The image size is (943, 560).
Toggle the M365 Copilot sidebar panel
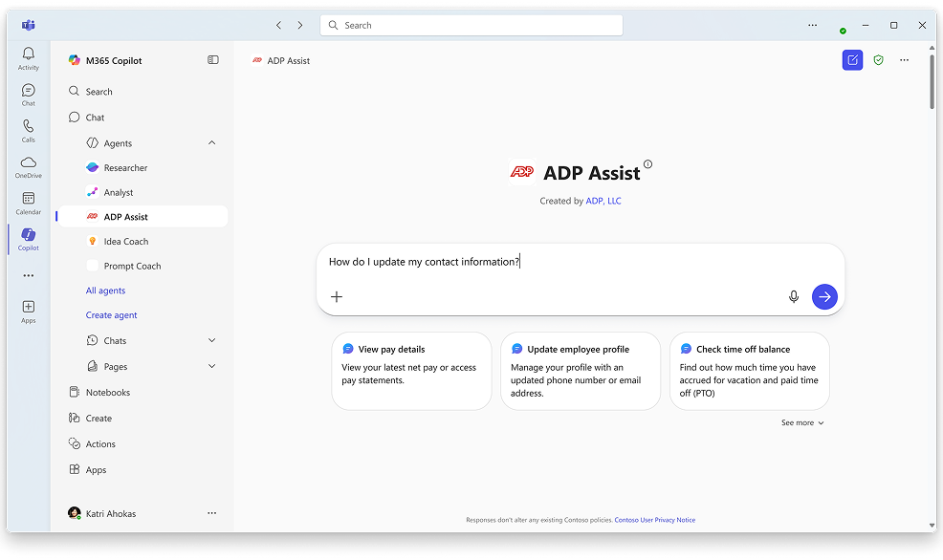click(212, 60)
